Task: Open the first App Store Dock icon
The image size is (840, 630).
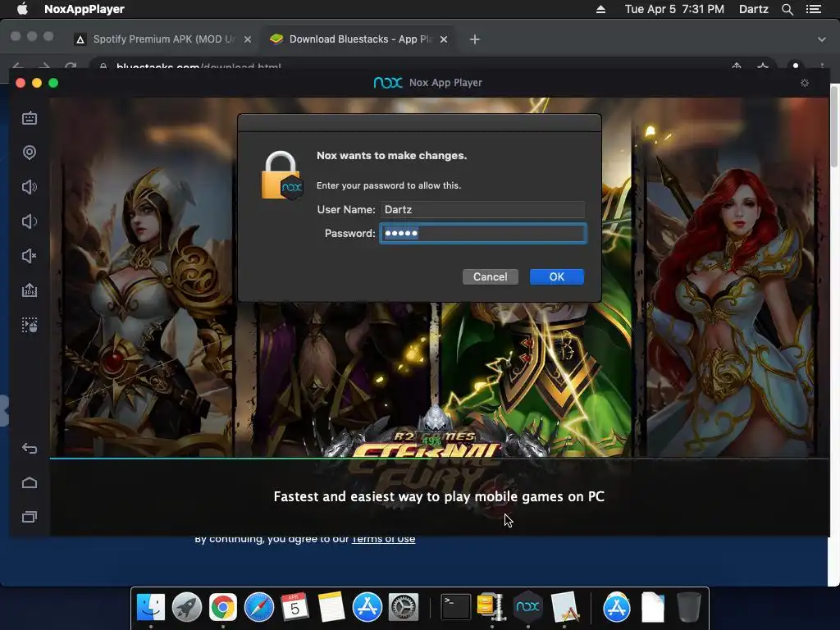Action: [x=367, y=607]
